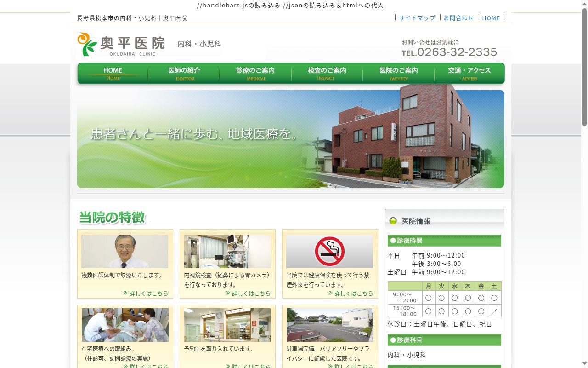
Task: Click the no-smoking sign image
Action: (x=329, y=251)
